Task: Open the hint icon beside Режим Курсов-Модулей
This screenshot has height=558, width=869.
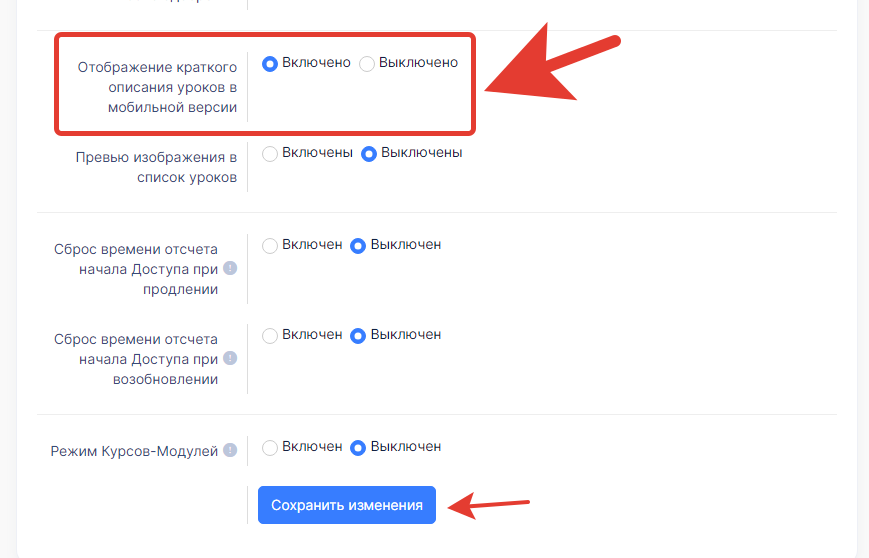Action: (230, 451)
